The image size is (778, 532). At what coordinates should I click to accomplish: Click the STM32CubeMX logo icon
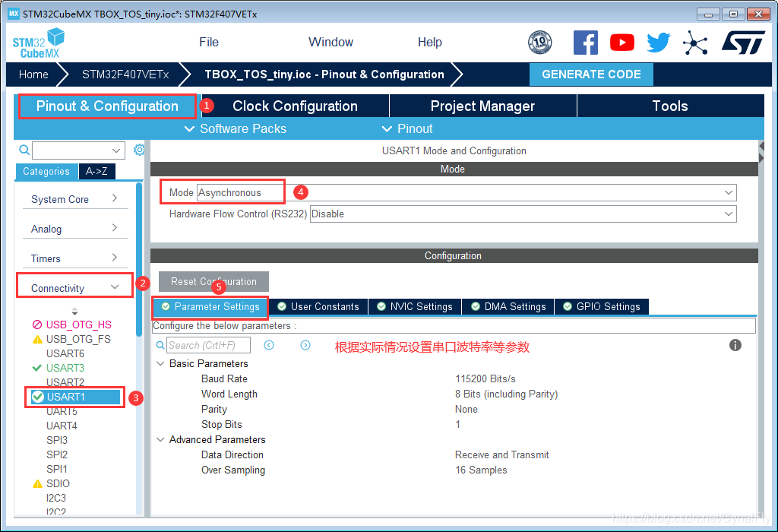click(39, 43)
